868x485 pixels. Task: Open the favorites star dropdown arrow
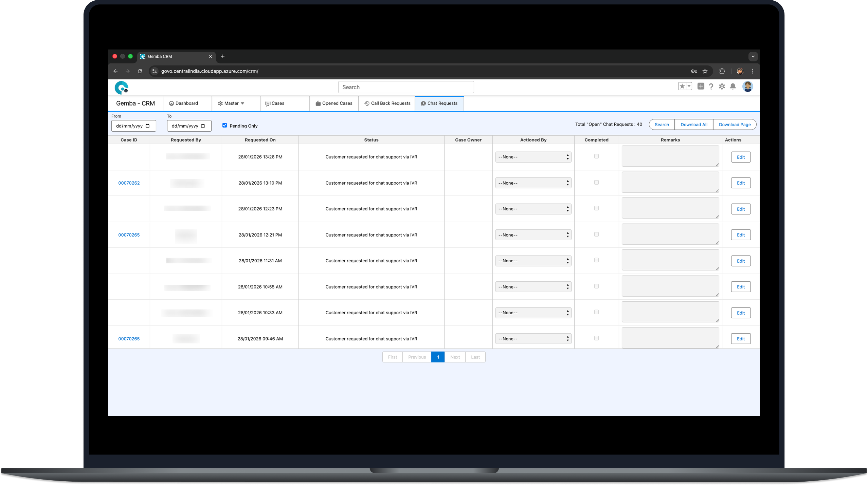point(689,86)
